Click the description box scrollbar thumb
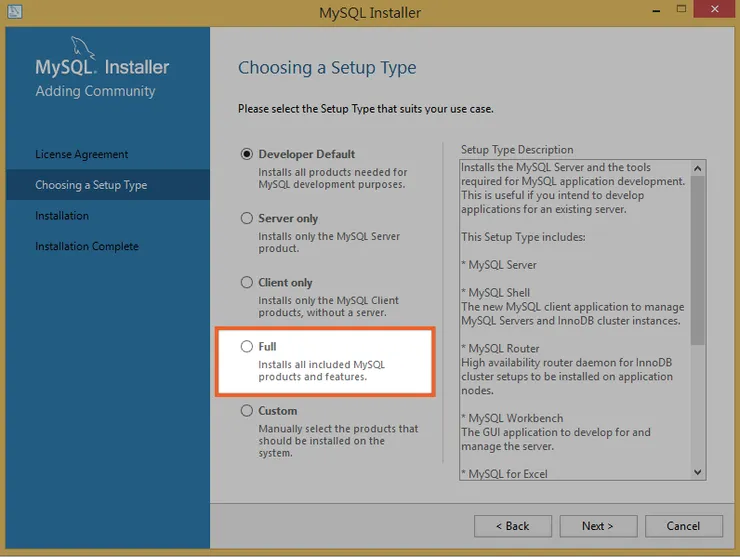Viewport: 740px width, 557px height. [698, 261]
